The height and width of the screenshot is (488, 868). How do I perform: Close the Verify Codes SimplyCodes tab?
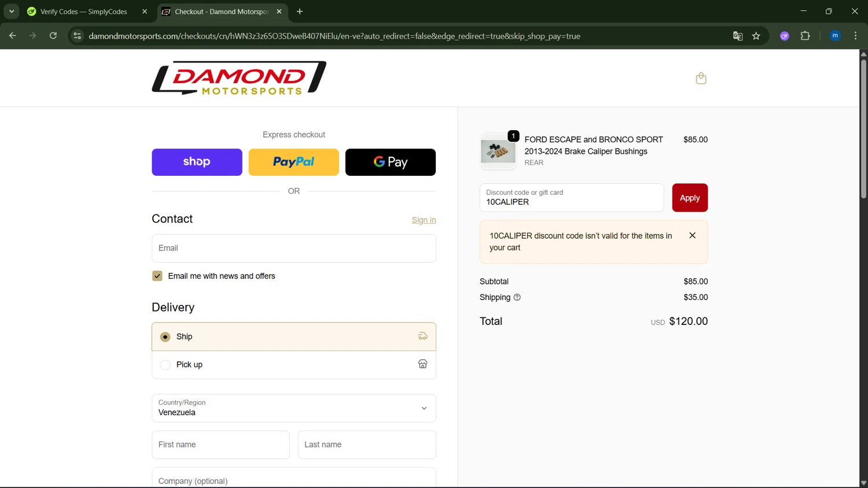pyautogui.click(x=145, y=12)
